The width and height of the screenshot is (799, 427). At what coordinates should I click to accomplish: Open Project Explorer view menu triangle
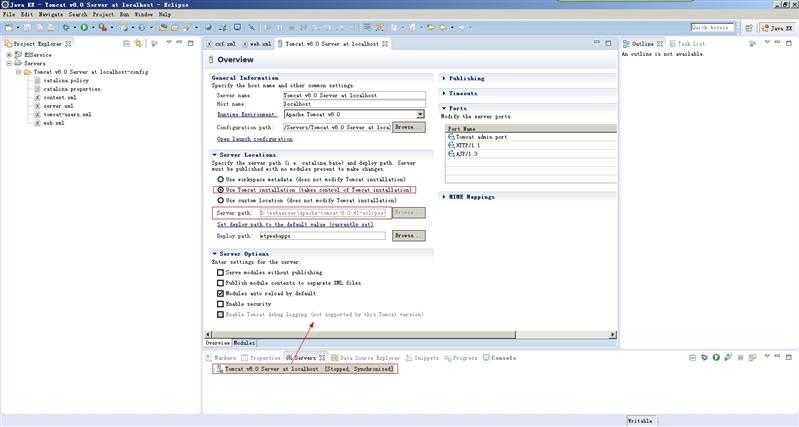(x=168, y=43)
